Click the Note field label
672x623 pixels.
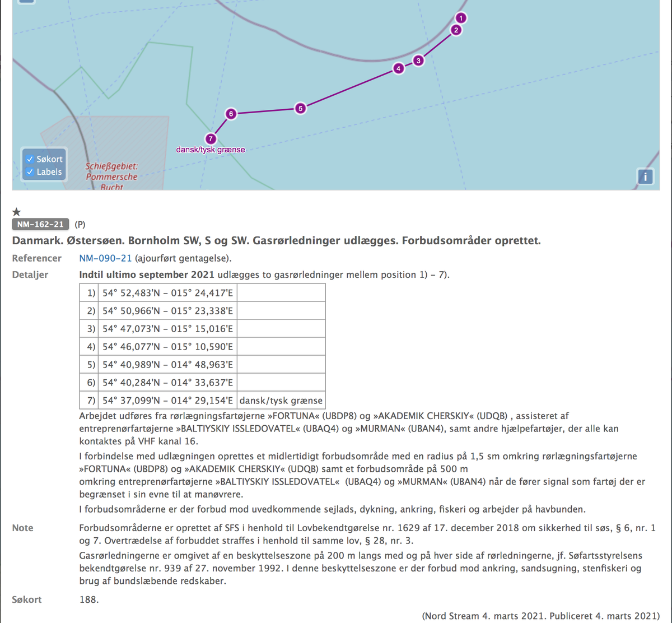[x=23, y=528]
